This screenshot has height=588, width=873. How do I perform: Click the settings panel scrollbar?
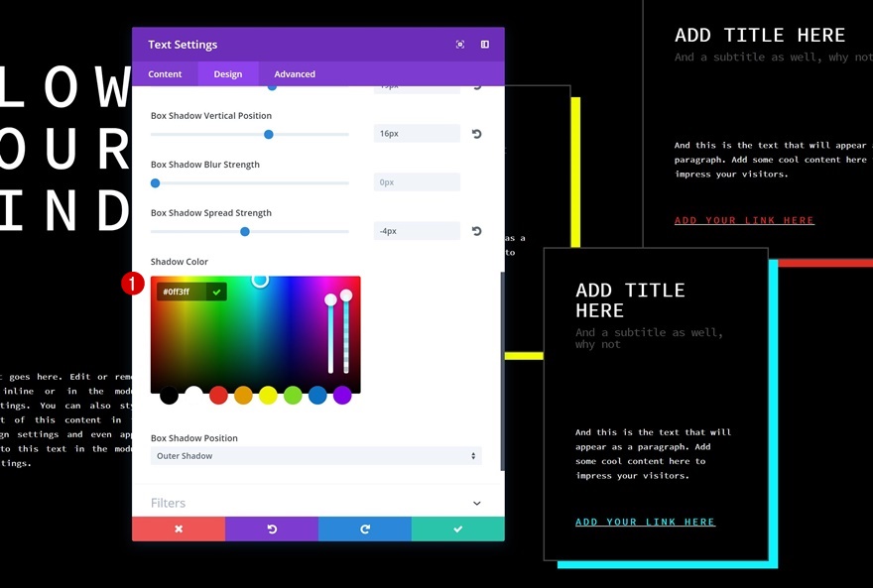[502, 372]
